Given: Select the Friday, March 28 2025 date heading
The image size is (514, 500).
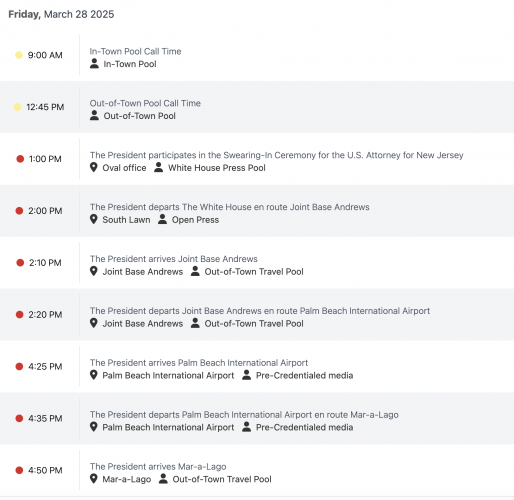Looking at the screenshot, I should pyautogui.click(x=61, y=14).
